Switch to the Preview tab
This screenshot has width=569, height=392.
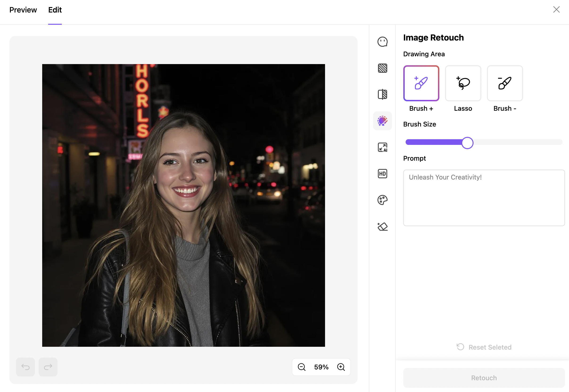pos(23,10)
